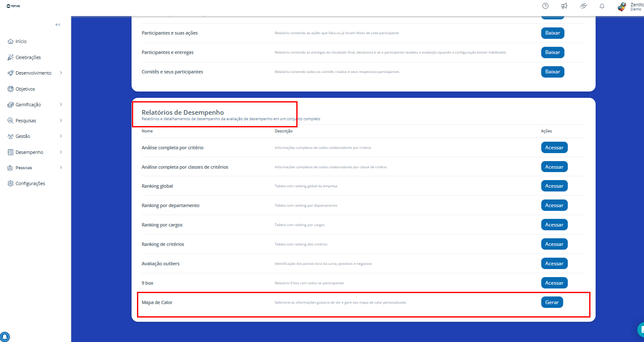
Task: Click Acessar for Ranking por cargos
Action: pyautogui.click(x=554, y=225)
